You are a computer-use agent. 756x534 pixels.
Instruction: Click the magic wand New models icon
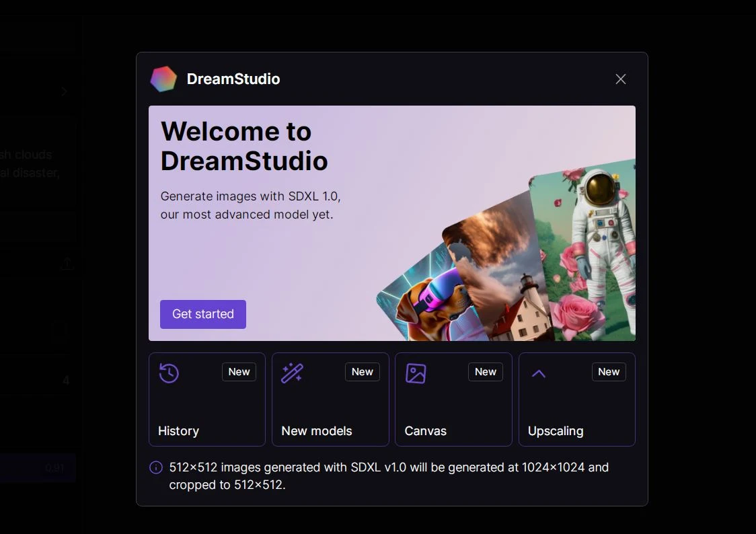tap(292, 373)
